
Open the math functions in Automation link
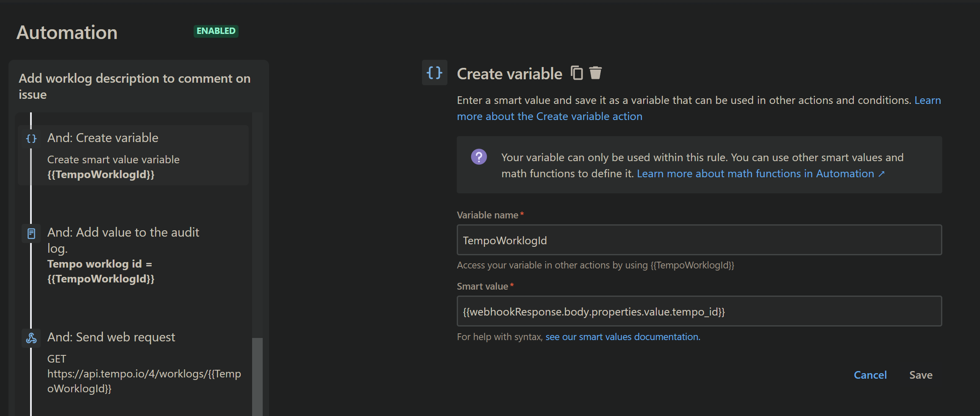pos(760,173)
